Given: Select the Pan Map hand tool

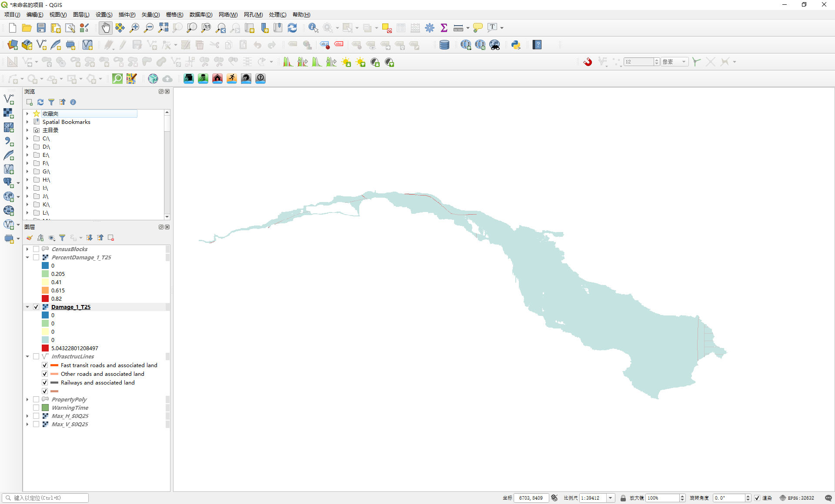Looking at the screenshot, I should coord(106,28).
